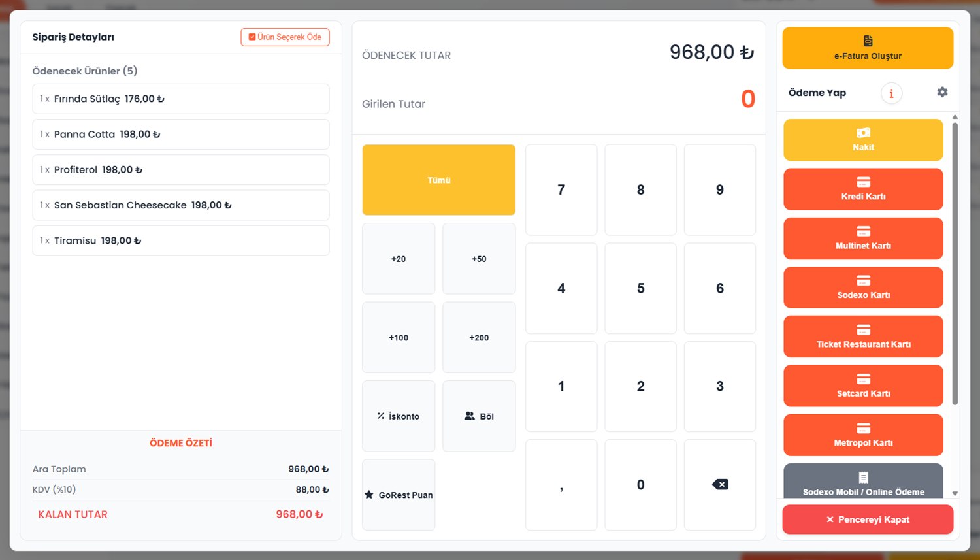Select Sodexo Mobil / Online Ödeme
Image resolution: width=980 pixels, height=560 pixels.
(863, 481)
